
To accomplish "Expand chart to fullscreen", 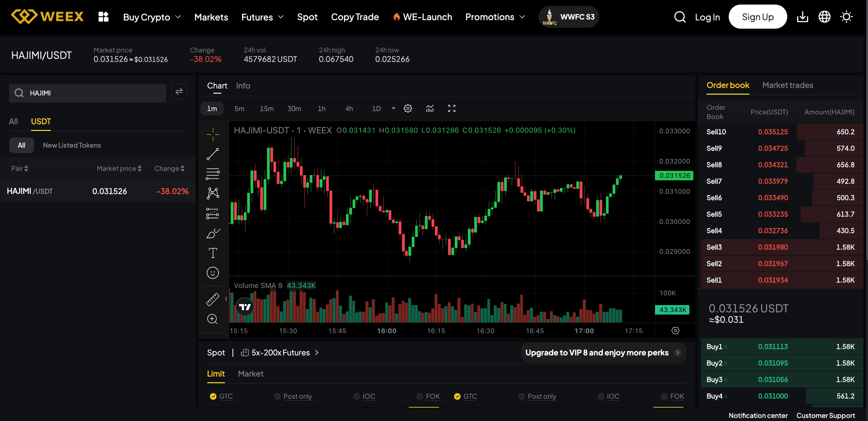I will (451, 108).
